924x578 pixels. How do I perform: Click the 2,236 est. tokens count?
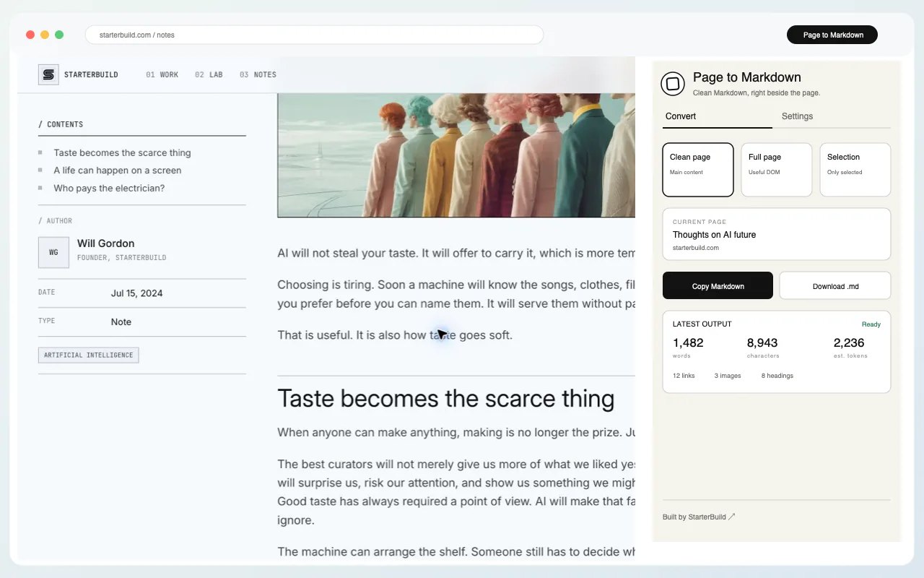pyautogui.click(x=849, y=343)
